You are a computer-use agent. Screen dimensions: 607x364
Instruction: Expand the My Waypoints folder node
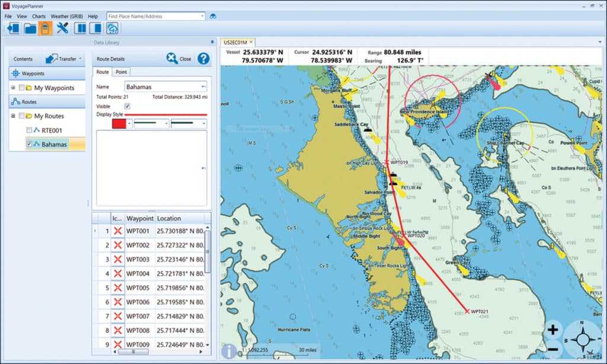click(x=13, y=88)
